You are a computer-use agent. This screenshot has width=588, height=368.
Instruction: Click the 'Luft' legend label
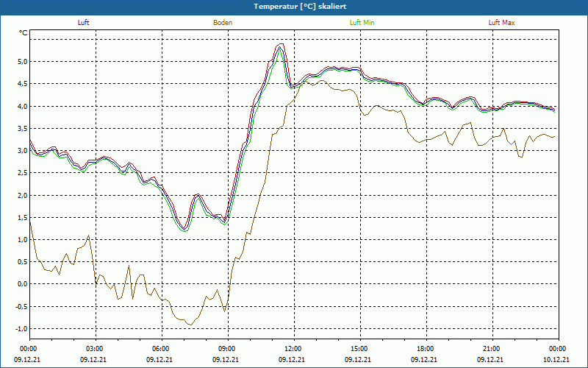point(83,23)
